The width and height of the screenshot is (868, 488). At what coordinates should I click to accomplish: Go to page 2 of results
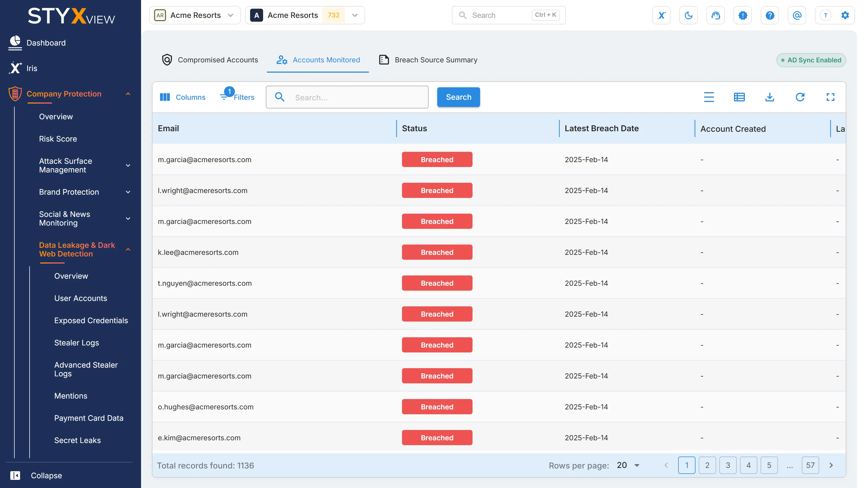tap(707, 465)
